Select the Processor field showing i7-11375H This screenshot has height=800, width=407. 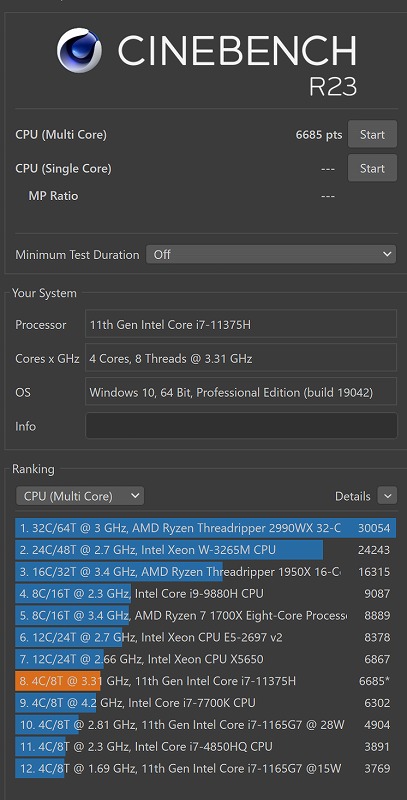[241, 324]
